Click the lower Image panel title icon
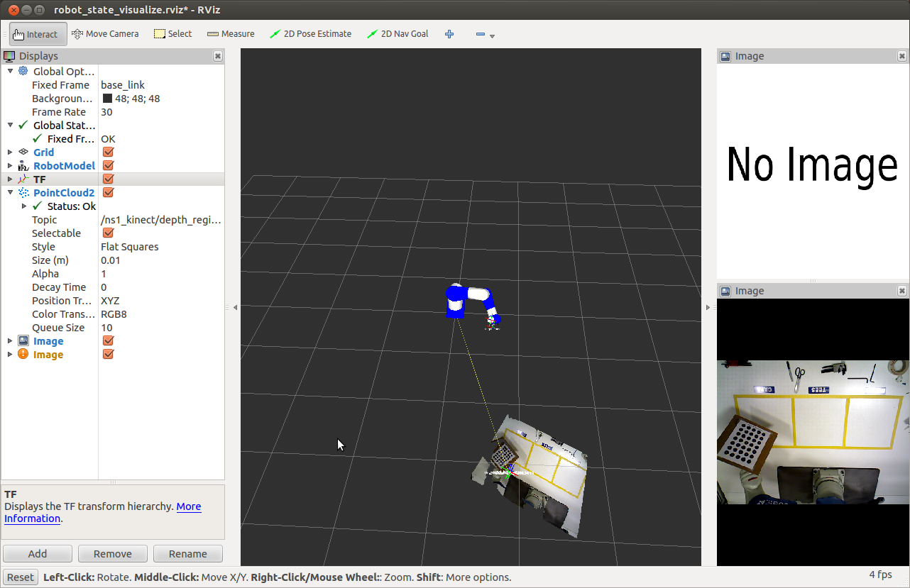910x588 pixels. click(725, 291)
